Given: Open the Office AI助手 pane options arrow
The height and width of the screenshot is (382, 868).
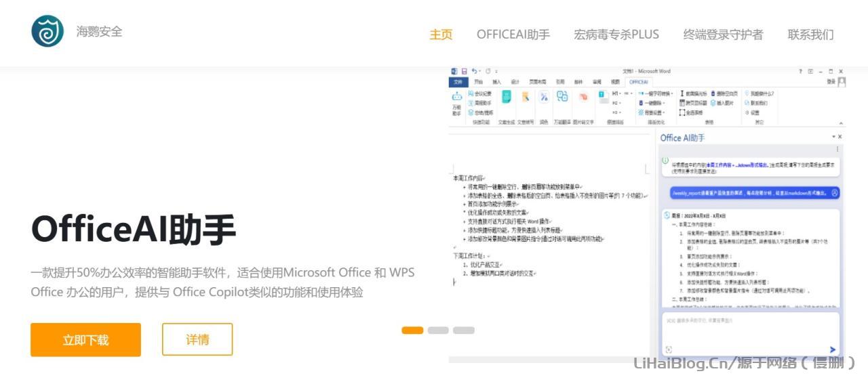Looking at the screenshot, I should (833, 137).
